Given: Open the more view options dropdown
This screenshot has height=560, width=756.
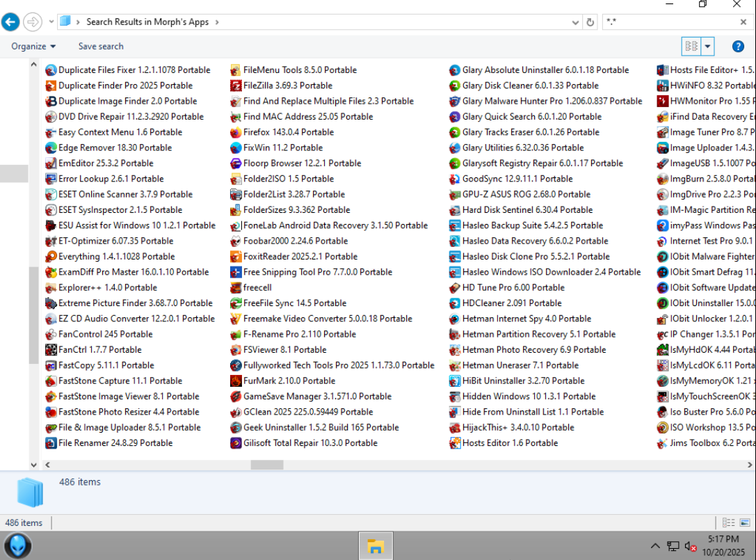Looking at the screenshot, I should click(x=707, y=47).
